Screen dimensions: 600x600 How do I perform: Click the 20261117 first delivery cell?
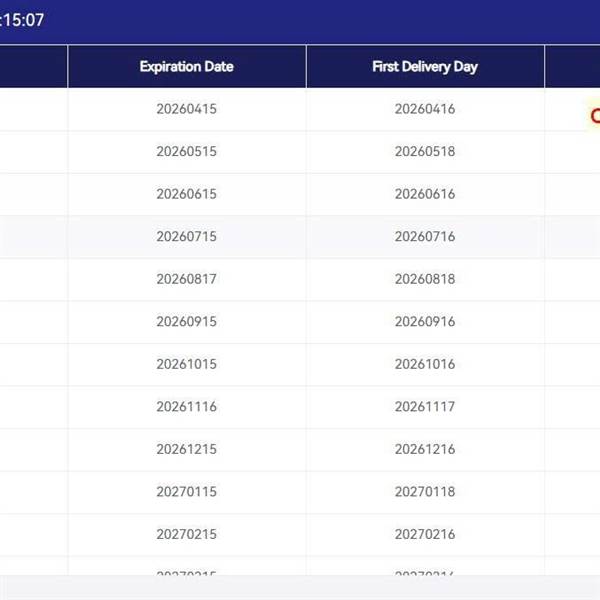[425, 407]
